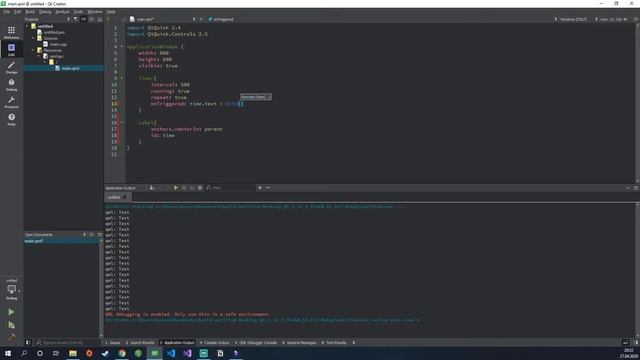Toggle the left sidebar visibility
640x360 pixels.
[x=28, y=342]
